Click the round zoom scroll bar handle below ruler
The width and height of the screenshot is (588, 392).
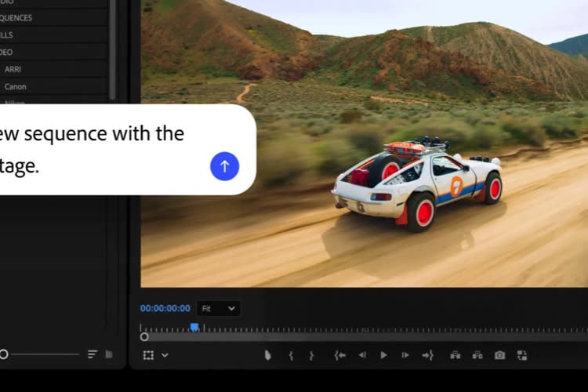(x=144, y=337)
